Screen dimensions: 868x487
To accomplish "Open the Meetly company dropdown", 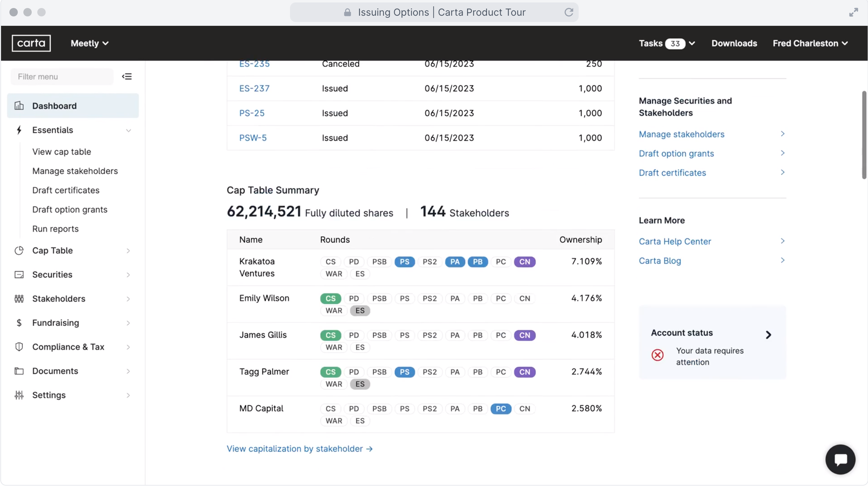I will pyautogui.click(x=90, y=43).
